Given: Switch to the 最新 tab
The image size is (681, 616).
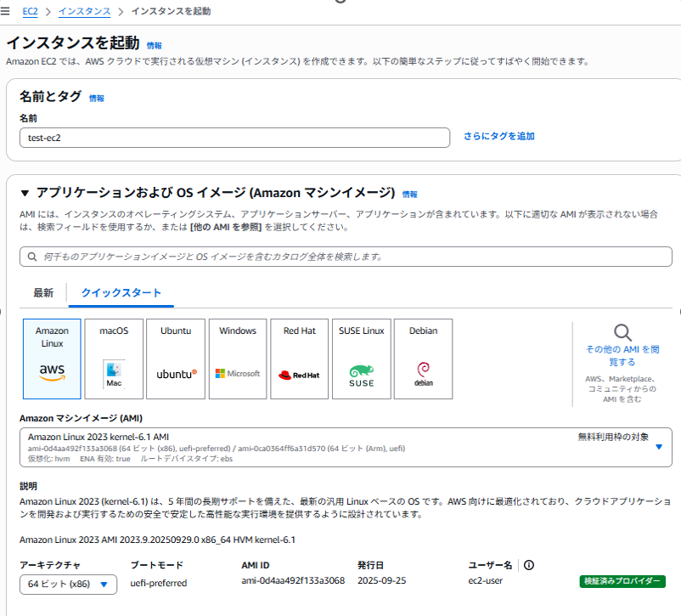Looking at the screenshot, I should pos(42,292).
